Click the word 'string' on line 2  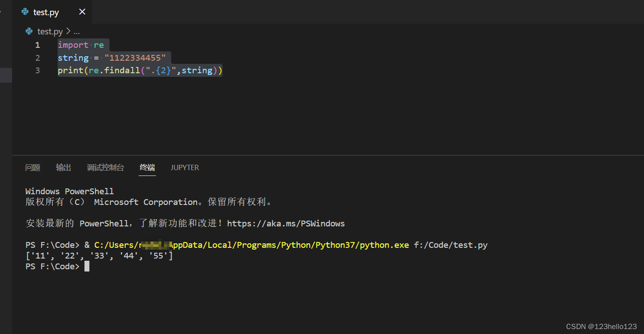click(73, 58)
